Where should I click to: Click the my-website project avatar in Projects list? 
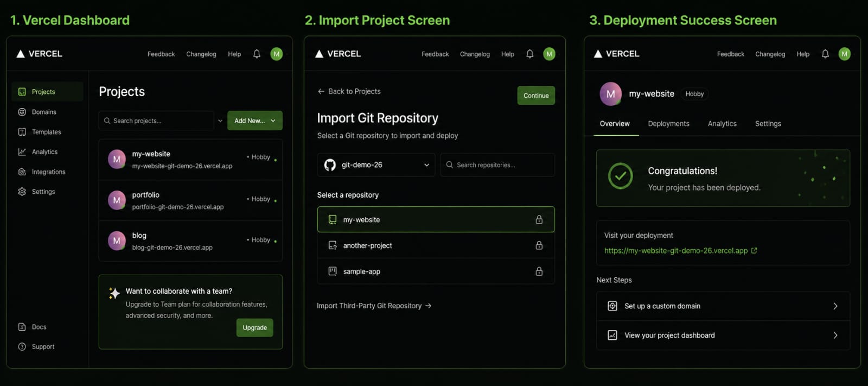(117, 160)
